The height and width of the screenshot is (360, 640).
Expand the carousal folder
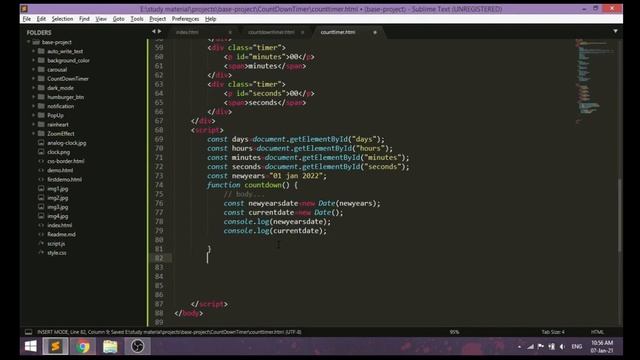tap(33, 69)
